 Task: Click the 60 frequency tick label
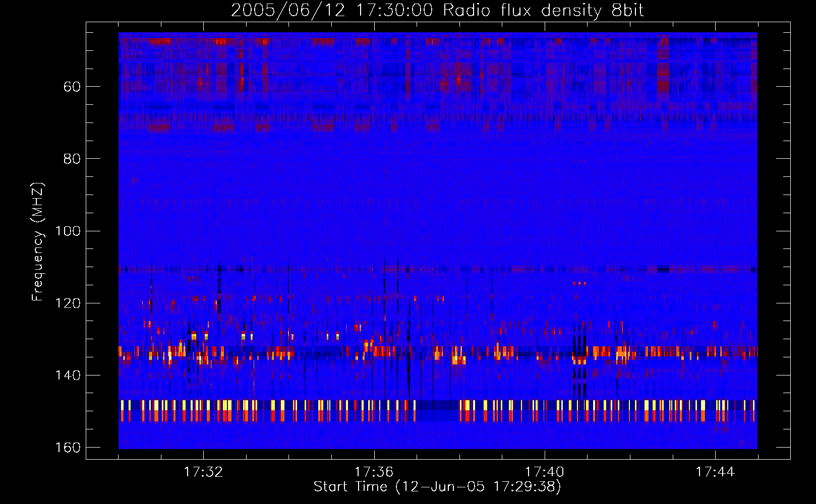coord(72,87)
